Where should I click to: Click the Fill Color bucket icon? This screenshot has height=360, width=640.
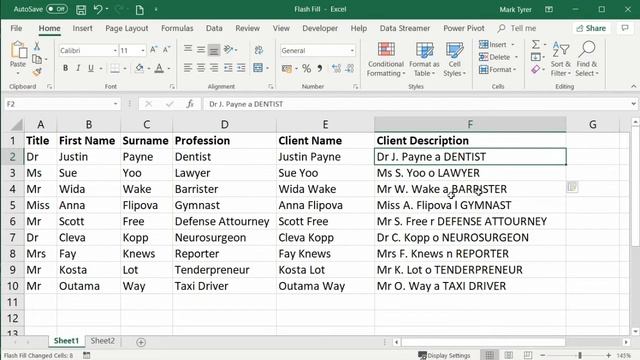139,68
